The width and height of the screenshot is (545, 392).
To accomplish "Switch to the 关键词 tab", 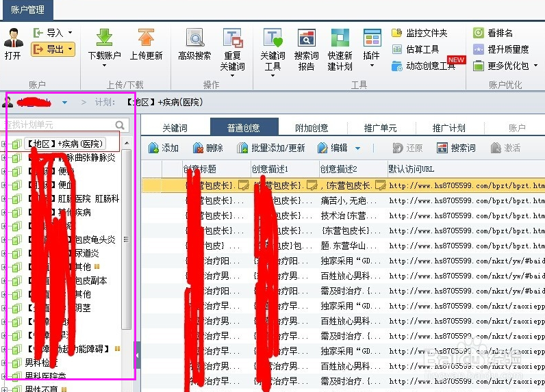I will (175, 128).
